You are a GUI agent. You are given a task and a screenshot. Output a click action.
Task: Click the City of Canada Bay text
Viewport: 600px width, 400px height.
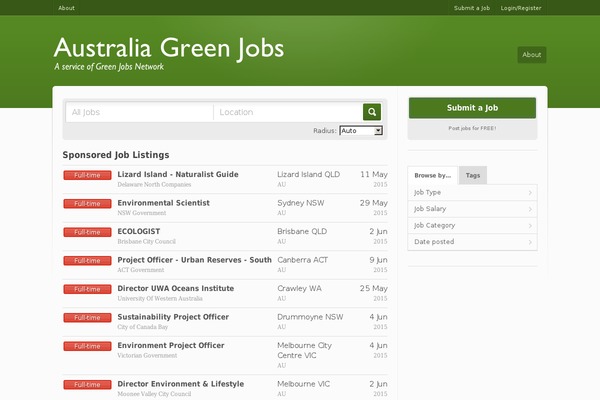(x=143, y=327)
